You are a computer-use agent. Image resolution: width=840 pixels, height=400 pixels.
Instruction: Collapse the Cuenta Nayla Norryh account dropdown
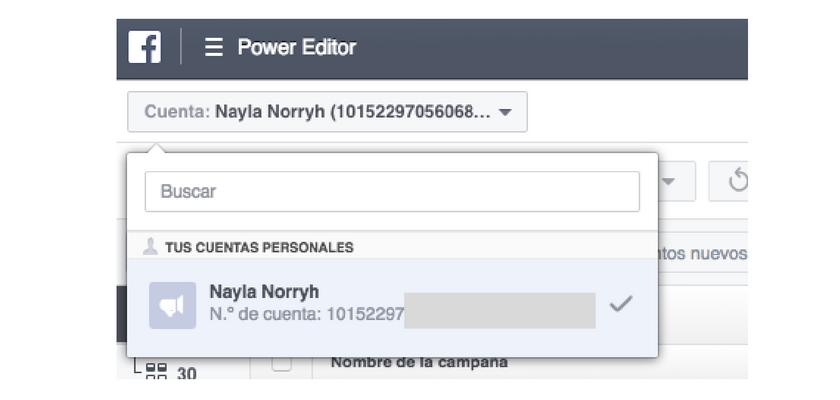click(x=327, y=112)
